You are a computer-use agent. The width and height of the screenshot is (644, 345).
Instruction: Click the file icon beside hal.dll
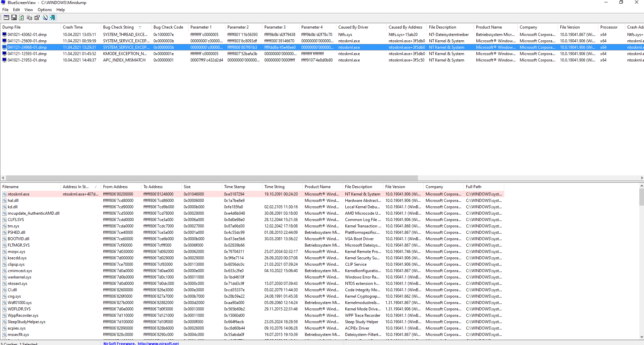tap(4, 200)
